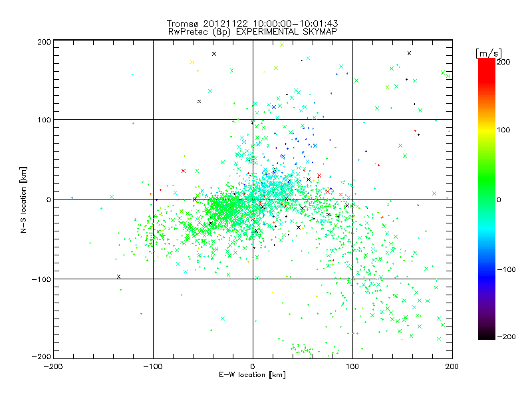The image size is (532, 399).
Task: Click the black bottom of the colorbar
Action: click(x=487, y=335)
